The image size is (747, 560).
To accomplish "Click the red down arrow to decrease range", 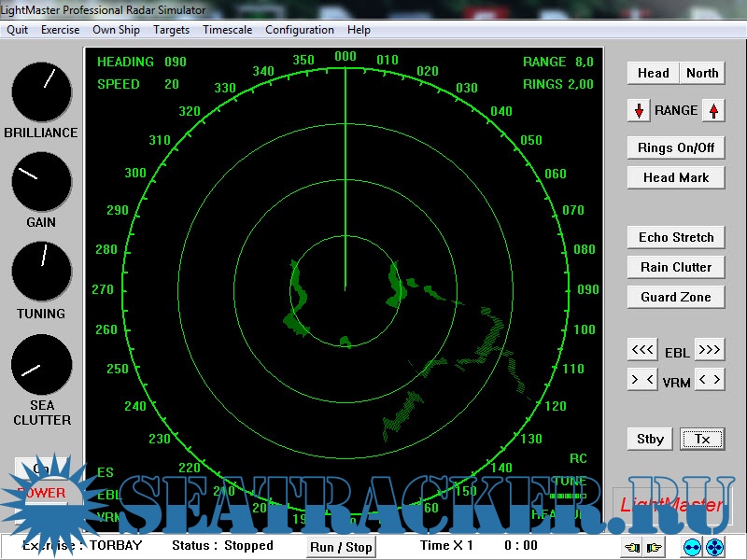I will (x=640, y=111).
